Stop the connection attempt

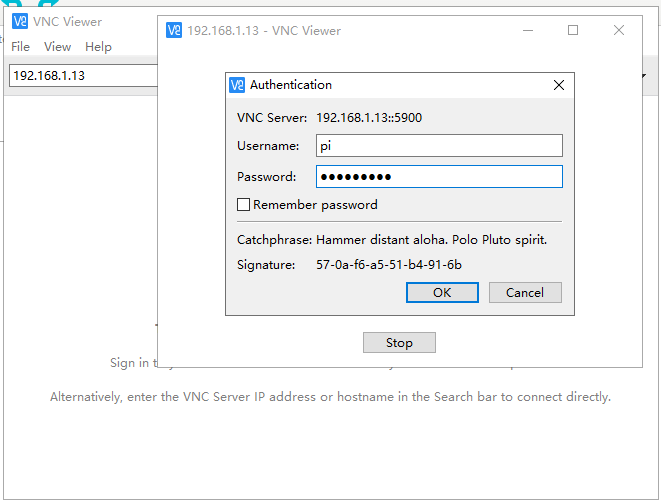pyautogui.click(x=399, y=342)
